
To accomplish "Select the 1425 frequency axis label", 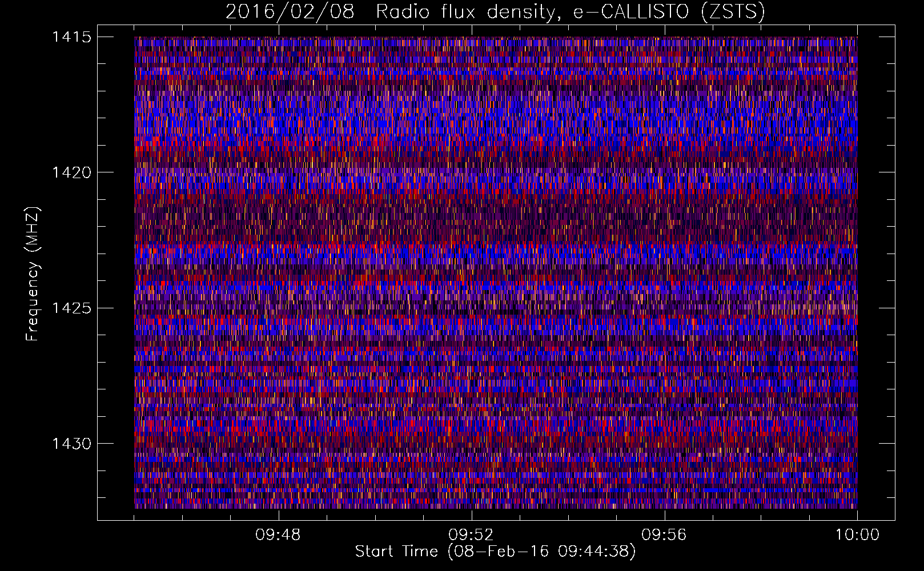I will [71, 308].
